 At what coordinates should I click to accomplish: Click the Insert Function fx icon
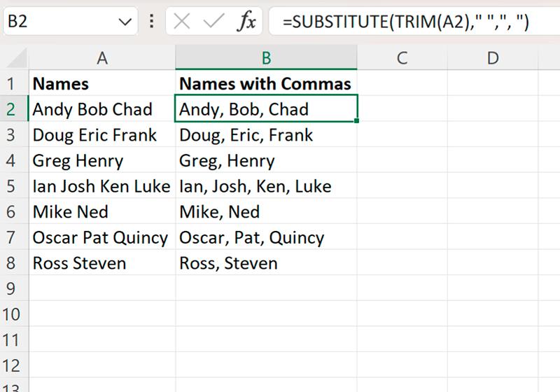click(246, 22)
